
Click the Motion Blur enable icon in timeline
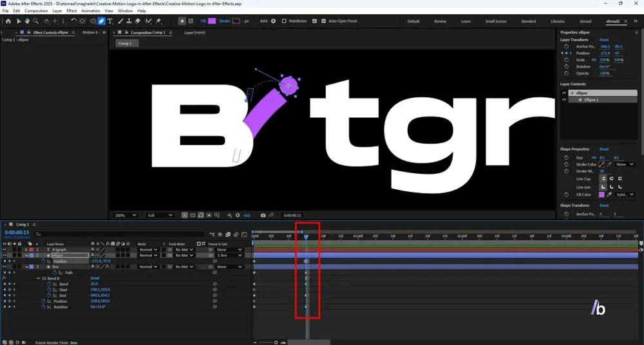coord(236,234)
